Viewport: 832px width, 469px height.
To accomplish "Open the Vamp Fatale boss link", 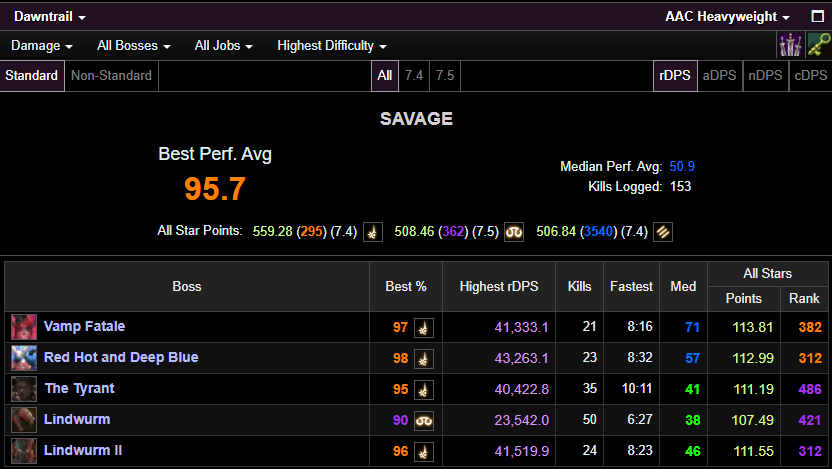I will pos(84,326).
